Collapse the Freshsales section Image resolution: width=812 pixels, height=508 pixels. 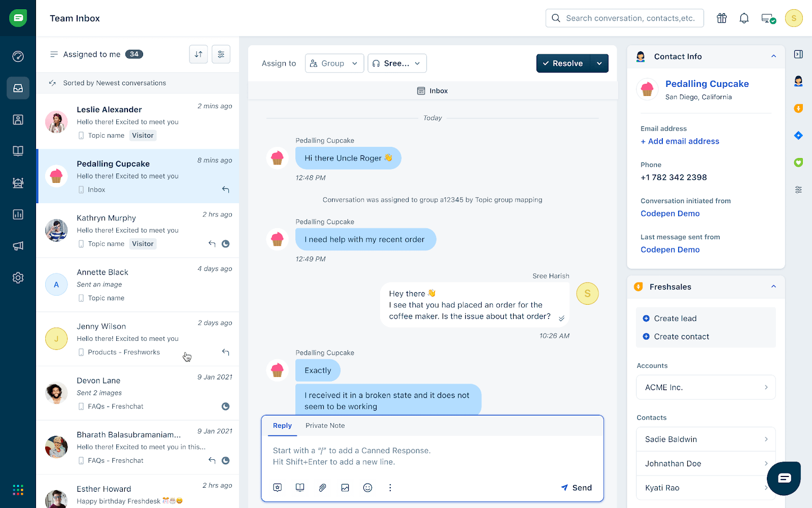[x=773, y=287]
